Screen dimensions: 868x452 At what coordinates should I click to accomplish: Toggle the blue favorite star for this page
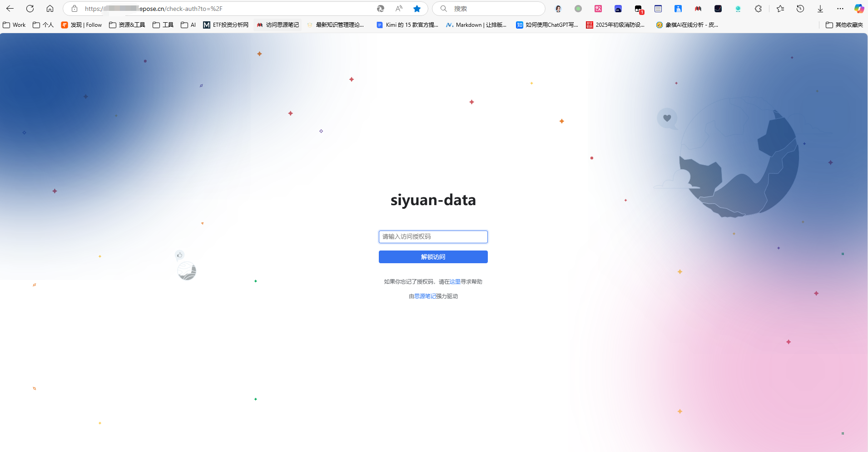[x=417, y=9]
